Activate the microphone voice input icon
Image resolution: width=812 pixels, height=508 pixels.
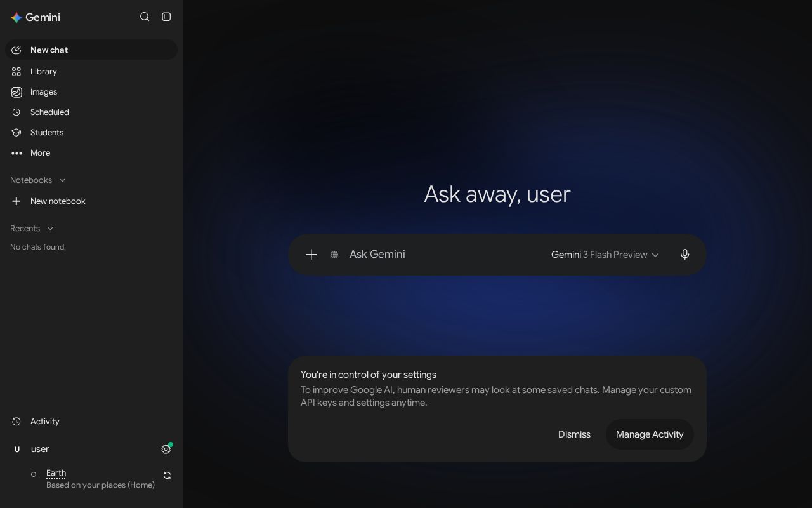coord(685,255)
